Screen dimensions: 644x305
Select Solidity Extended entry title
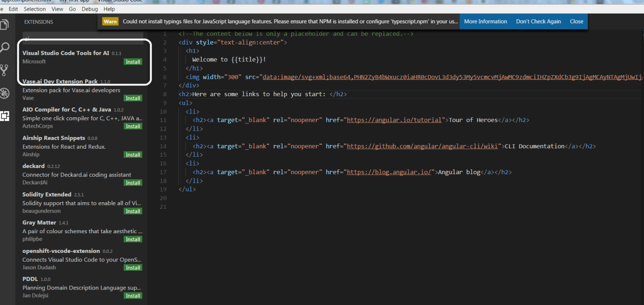click(47, 194)
